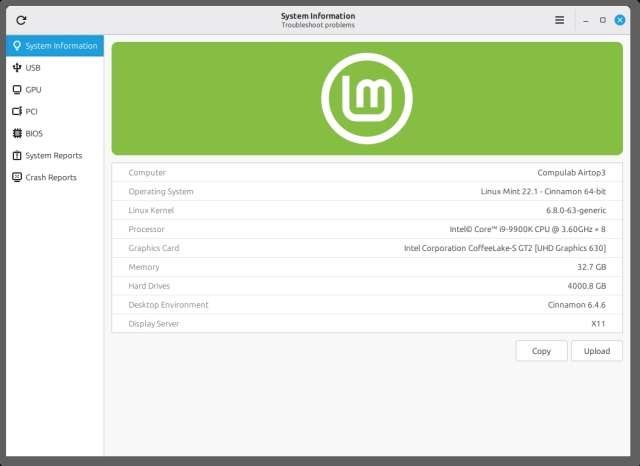Click the System Information pin icon in sidebar
640x466 pixels.
coord(17,46)
